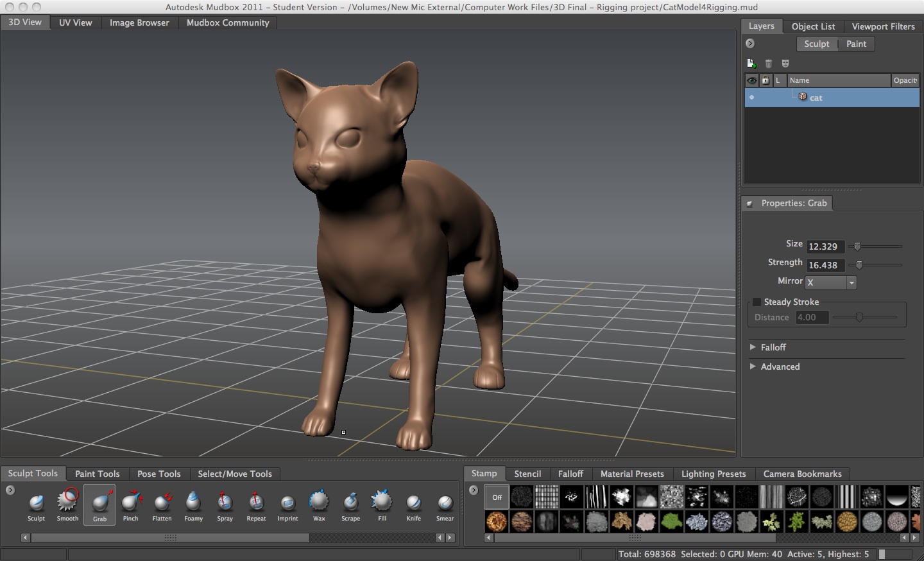The image size is (924, 561).
Task: Open the Pose Tools tab
Action: [158, 474]
